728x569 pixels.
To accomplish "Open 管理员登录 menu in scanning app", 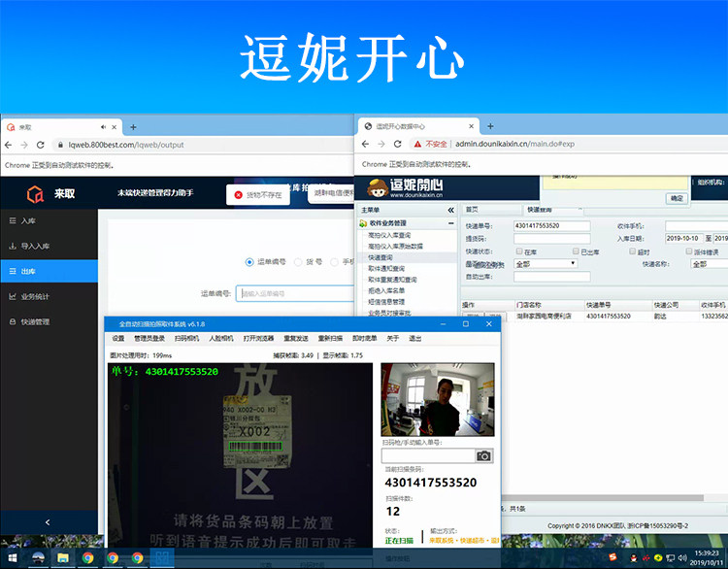I will (149, 338).
